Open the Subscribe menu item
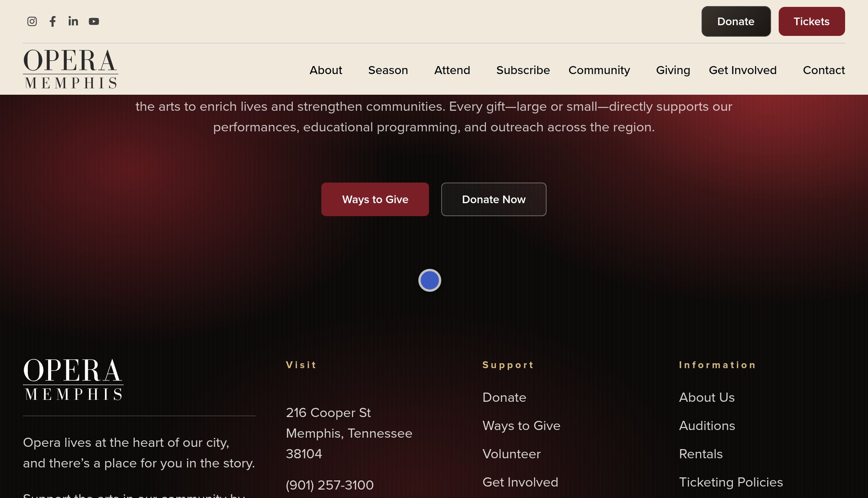 coord(523,70)
